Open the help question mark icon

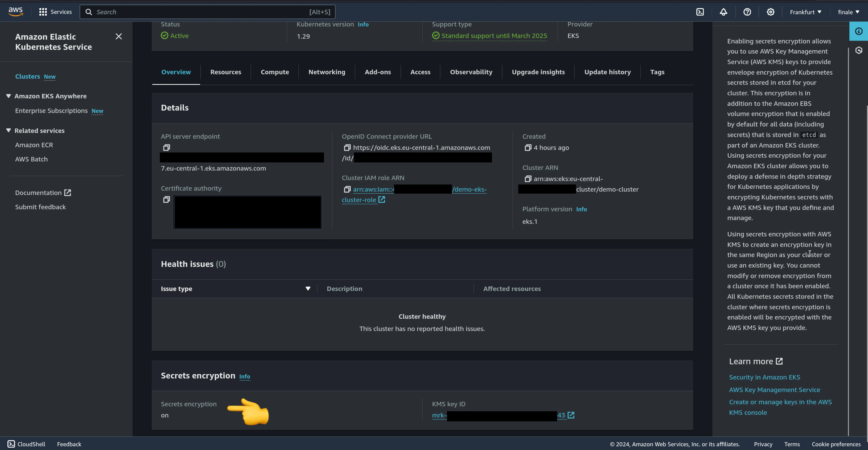click(x=747, y=12)
